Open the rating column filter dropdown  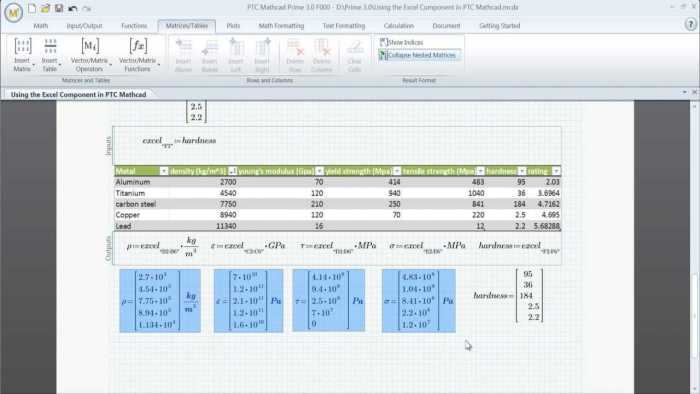pyautogui.click(x=556, y=171)
